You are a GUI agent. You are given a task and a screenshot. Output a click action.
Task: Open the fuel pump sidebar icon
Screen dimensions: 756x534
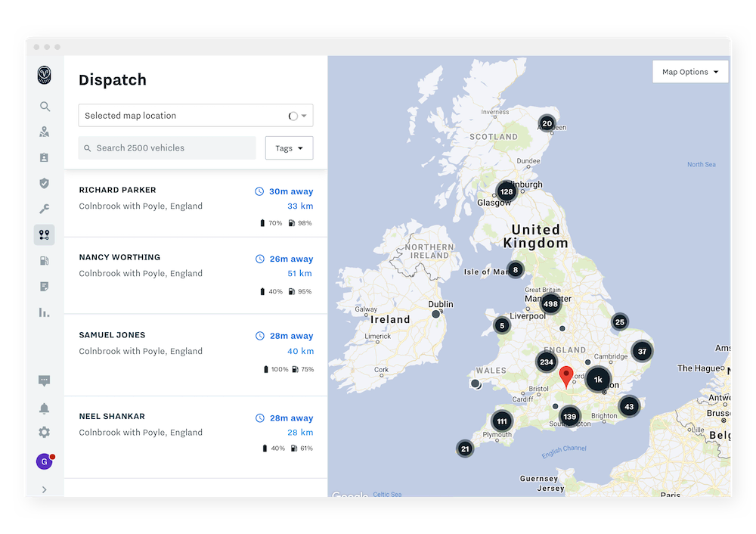coord(45,260)
